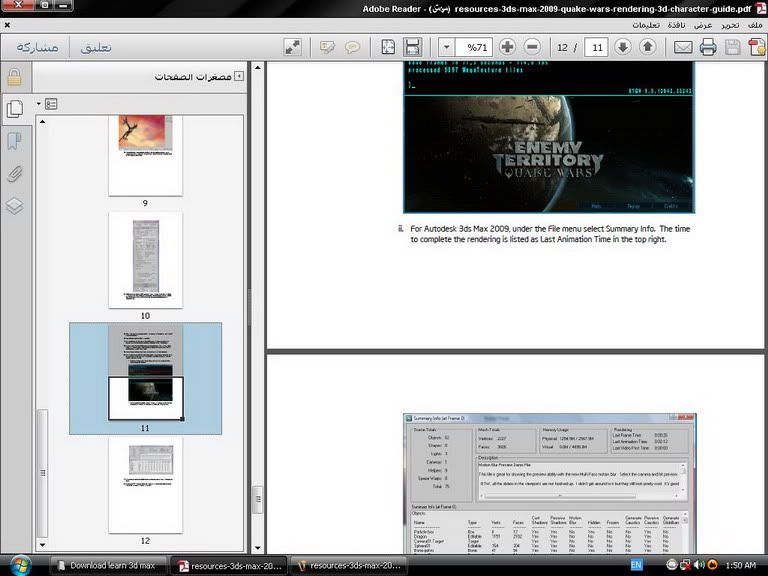Print the document via printer icon
Image resolution: width=768 pixels, height=576 pixels.
(708, 47)
